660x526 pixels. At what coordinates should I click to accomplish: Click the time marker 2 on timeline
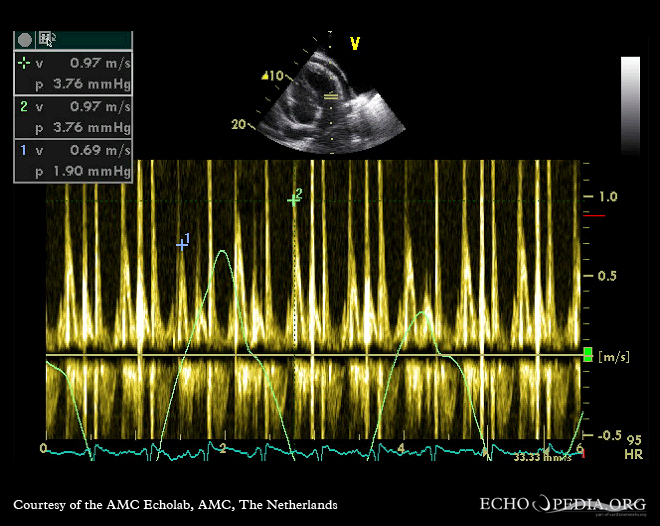click(222, 447)
